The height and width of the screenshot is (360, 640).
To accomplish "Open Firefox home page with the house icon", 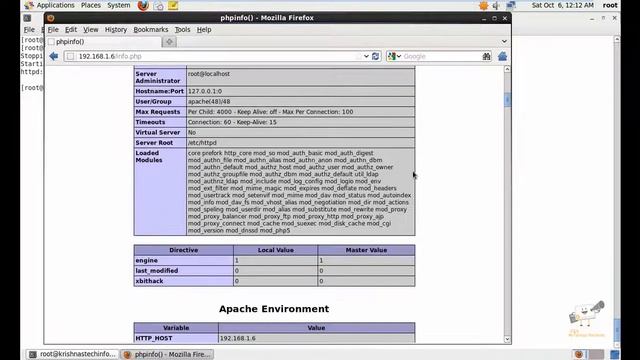I will [x=502, y=56].
